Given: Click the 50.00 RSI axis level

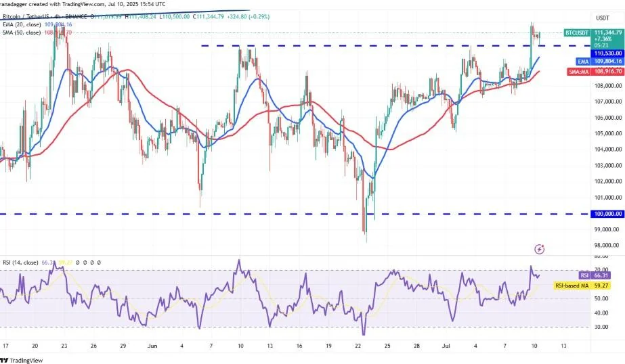Looking at the screenshot, I should [601, 298].
